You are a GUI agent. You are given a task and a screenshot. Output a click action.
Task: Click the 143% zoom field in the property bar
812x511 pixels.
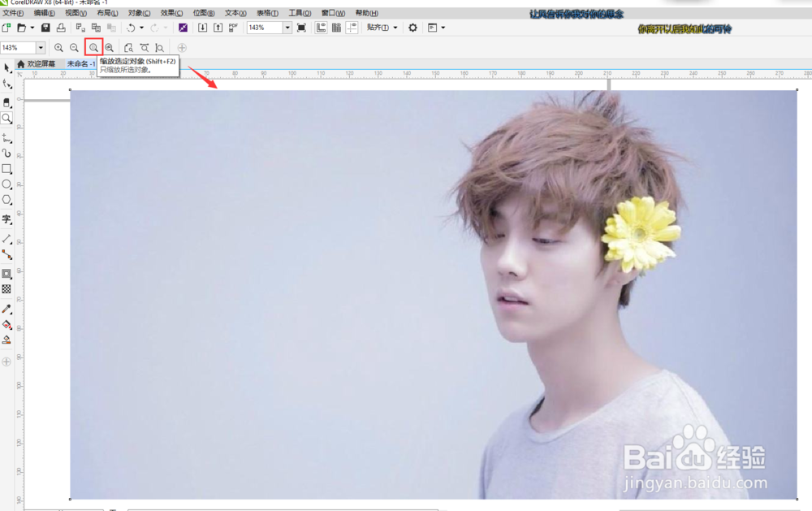[x=18, y=48]
